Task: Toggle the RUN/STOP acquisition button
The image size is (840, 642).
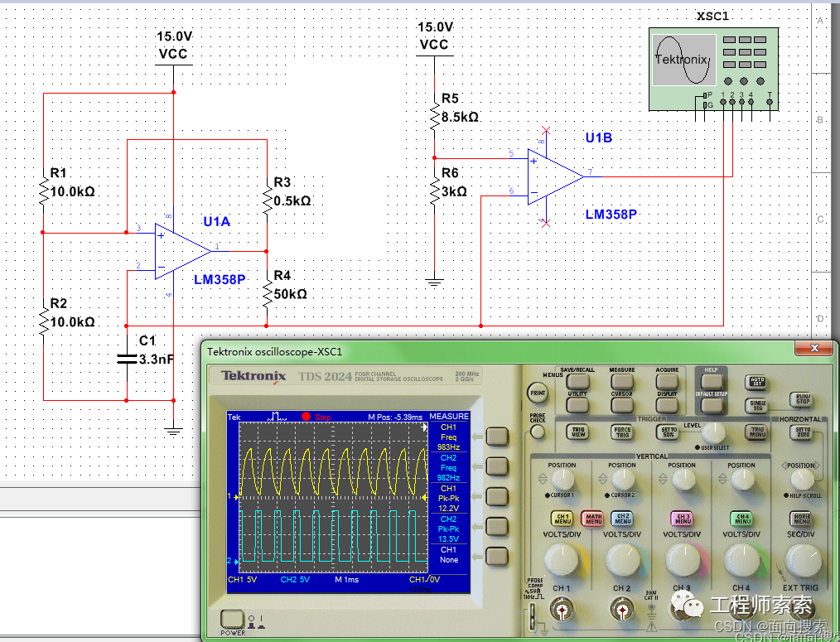Action: click(802, 399)
